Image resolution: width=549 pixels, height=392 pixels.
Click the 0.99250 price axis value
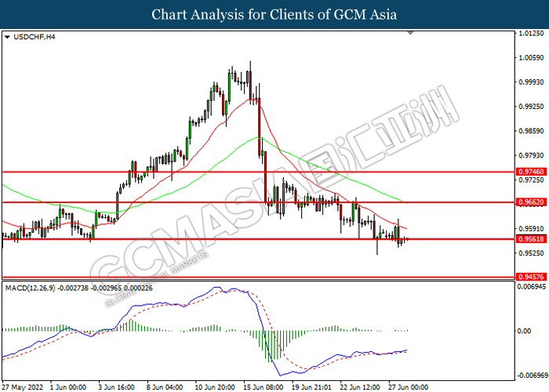pyautogui.click(x=532, y=107)
